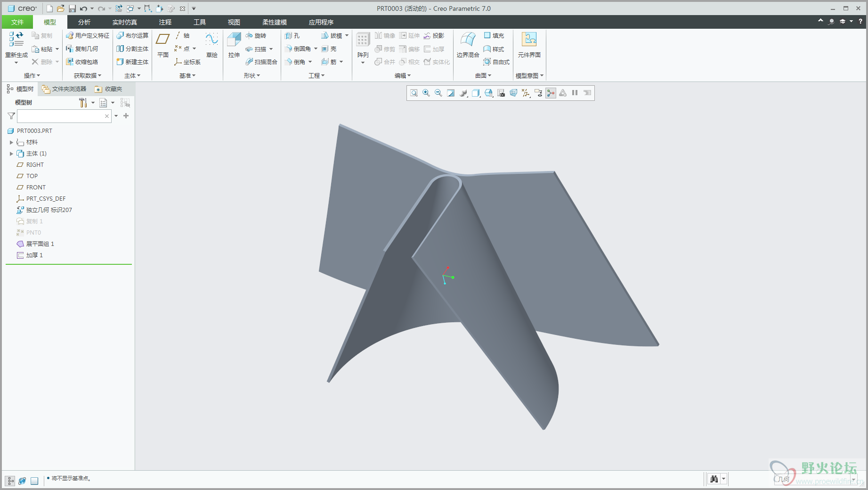Toggle full screen icon in status bar
Viewport: 868px width, 490px height.
(34, 481)
